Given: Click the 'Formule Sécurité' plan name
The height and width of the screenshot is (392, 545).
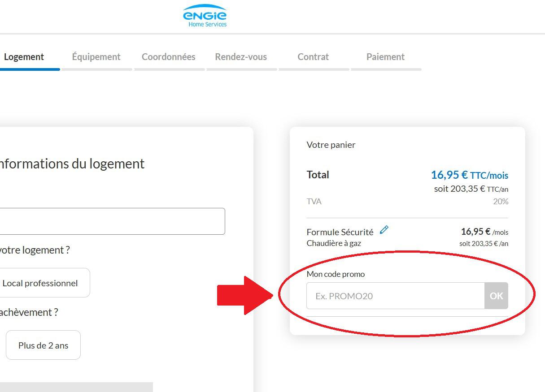Looking at the screenshot, I should coord(340,232).
